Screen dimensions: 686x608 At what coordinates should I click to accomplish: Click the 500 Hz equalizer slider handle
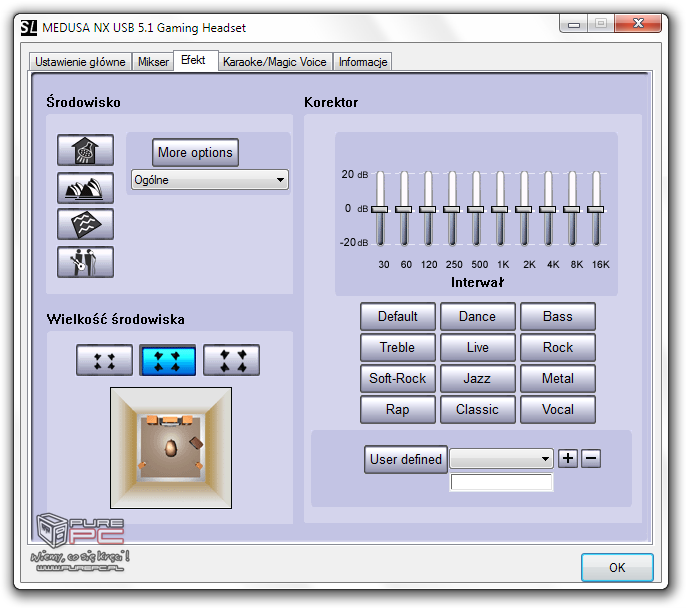click(476, 209)
